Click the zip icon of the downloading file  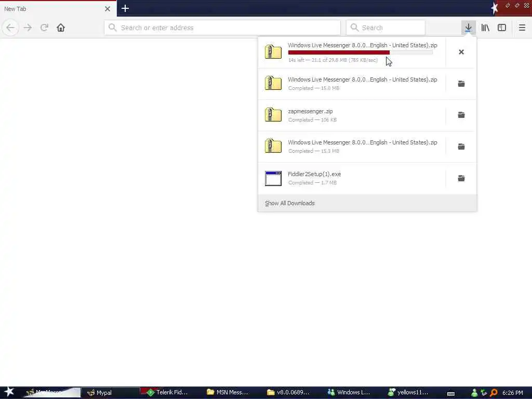tap(273, 52)
